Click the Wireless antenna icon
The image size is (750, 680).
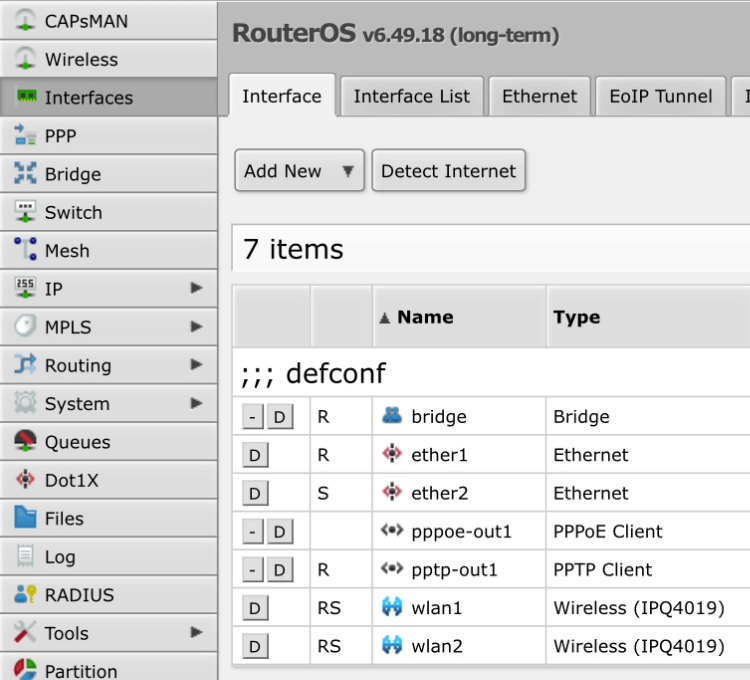(x=25, y=58)
